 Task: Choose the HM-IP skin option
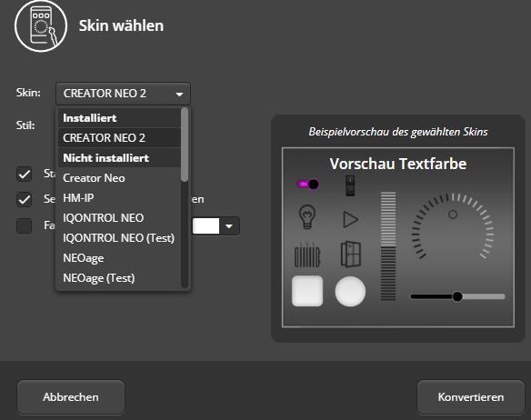[x=119, y=198]
